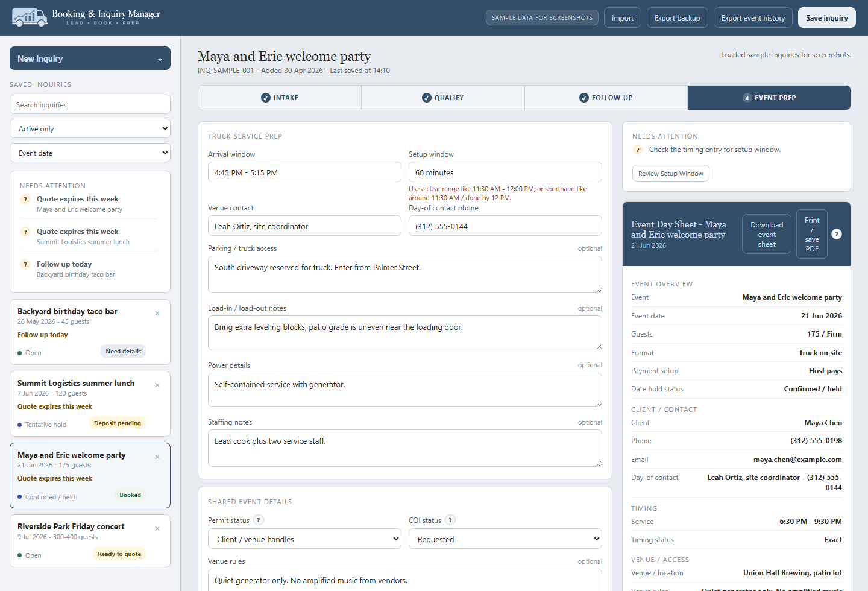Remove Riverside Park Friday concert inquiry card
The image size is (868, 591).
click(x=157, y=528)
